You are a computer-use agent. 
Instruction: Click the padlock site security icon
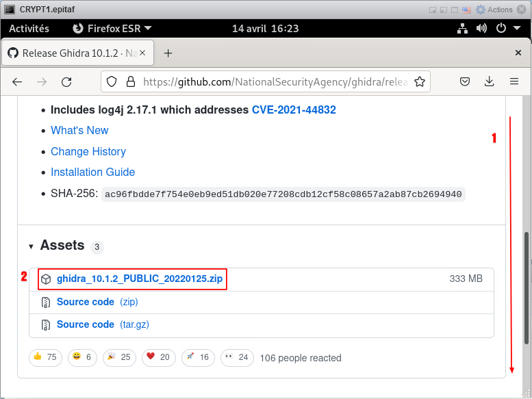pos(130,82)
